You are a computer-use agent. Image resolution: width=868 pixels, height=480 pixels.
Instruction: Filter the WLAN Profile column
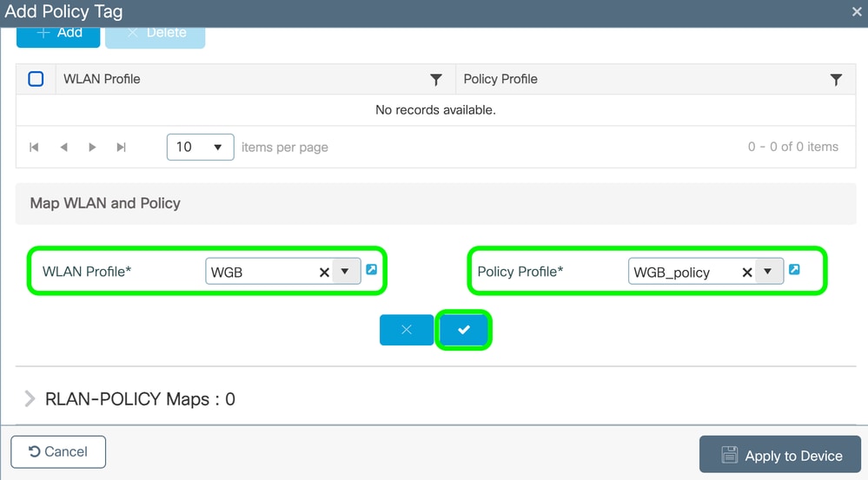pyautogui.click(x=436, y=80)
